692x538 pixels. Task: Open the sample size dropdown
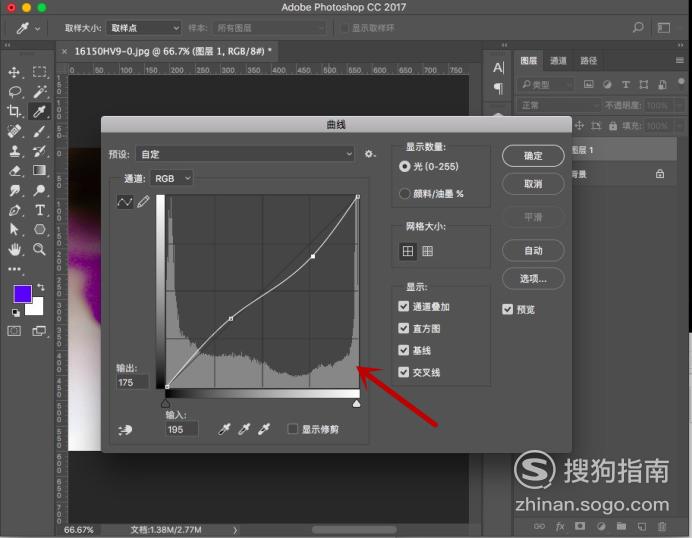tap(144, 28)
